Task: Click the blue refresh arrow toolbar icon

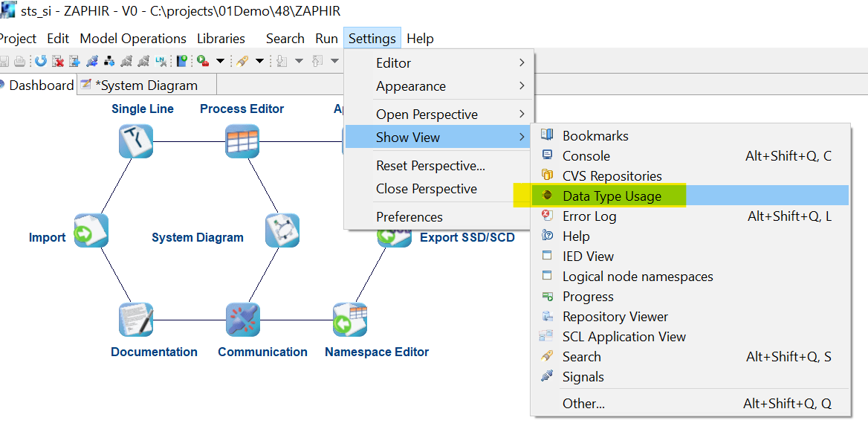Action: (x=40, y=61)
